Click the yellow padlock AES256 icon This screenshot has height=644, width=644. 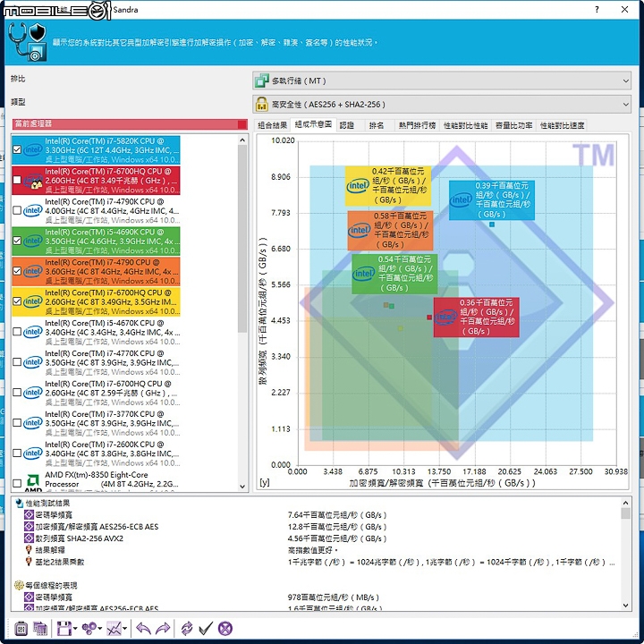[x=261, y=105]
